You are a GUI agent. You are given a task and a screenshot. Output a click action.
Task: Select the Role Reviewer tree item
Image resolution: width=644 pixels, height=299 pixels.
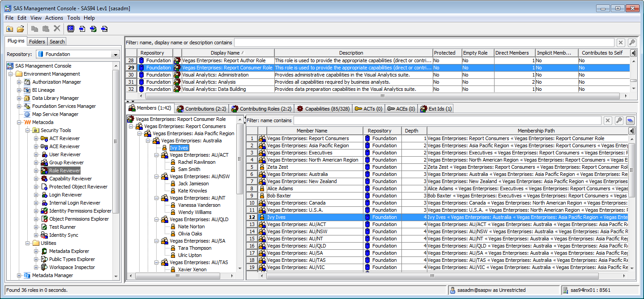tap(64, 171)
